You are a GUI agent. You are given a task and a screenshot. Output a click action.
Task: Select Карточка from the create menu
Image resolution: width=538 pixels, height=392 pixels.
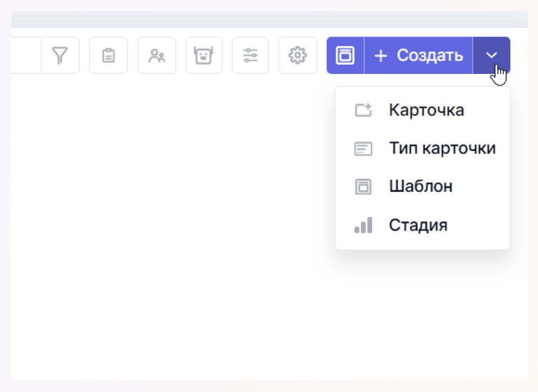(426, 110)
